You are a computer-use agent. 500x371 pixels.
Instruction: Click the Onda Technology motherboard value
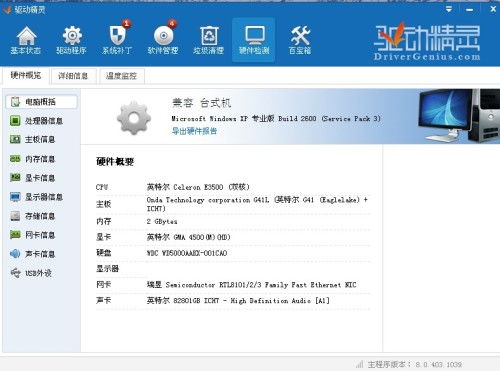pos(257,204)
